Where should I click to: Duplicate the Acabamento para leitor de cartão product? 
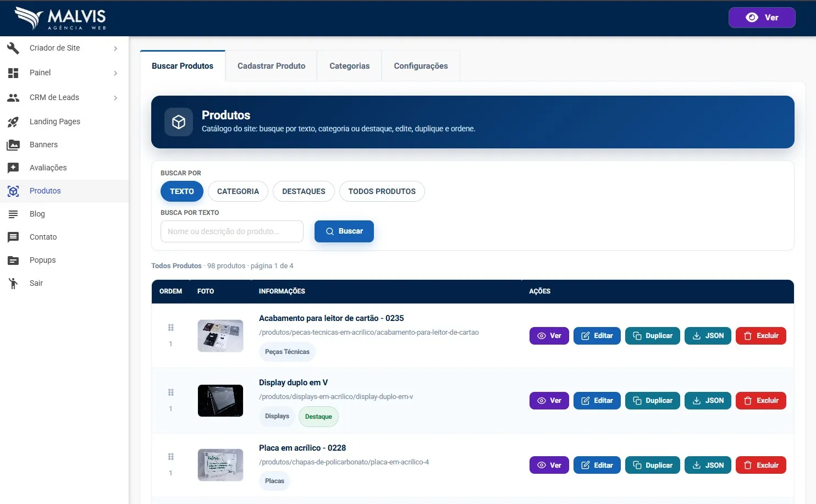pos(653,336)
